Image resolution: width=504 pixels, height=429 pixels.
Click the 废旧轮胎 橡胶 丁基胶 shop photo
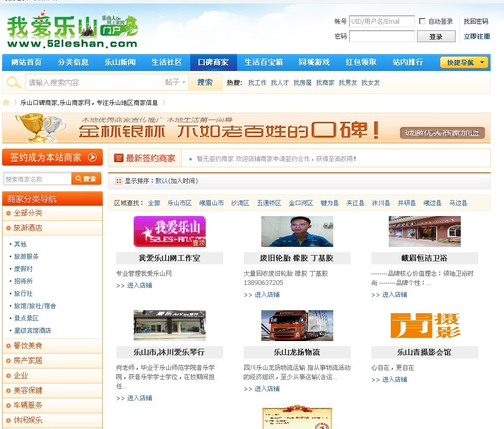[297, 231]
